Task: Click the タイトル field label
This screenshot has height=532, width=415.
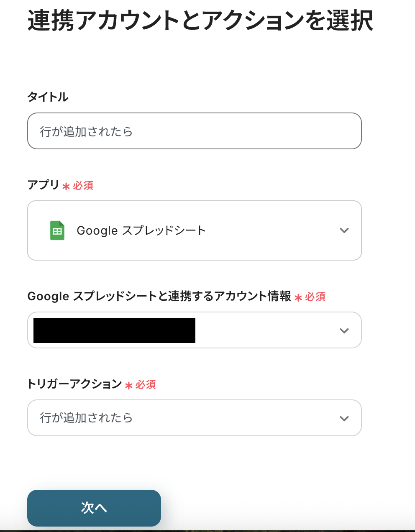Action: 48,97
